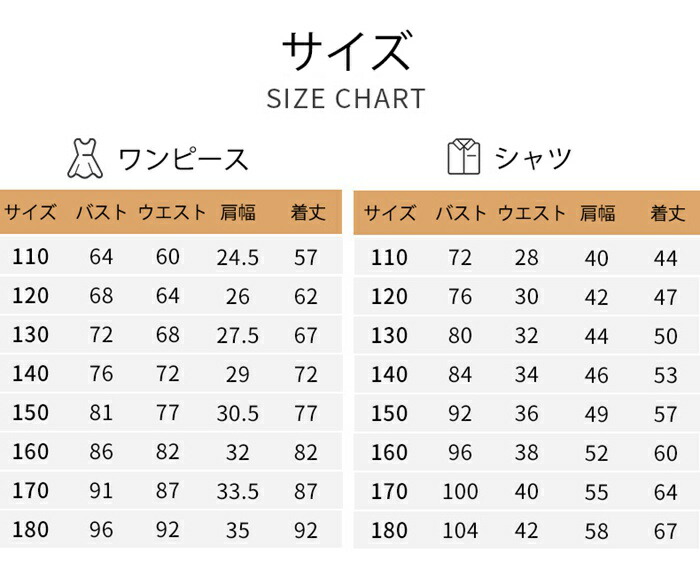Click the 30.5 value in ワンピース table
The height and width of the screenshot is (569, 700).
click(x=238, y=413)
